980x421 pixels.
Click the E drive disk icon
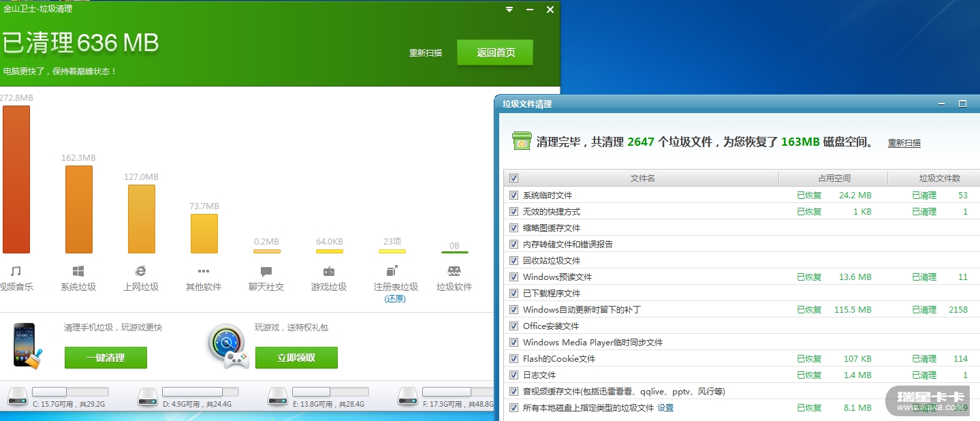278,395
